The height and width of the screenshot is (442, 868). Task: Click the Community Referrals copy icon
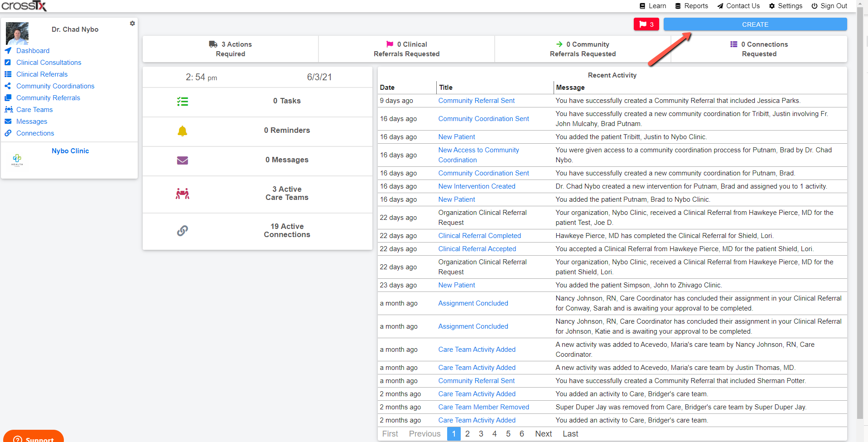pyautogui.click(x=8, y=98)
